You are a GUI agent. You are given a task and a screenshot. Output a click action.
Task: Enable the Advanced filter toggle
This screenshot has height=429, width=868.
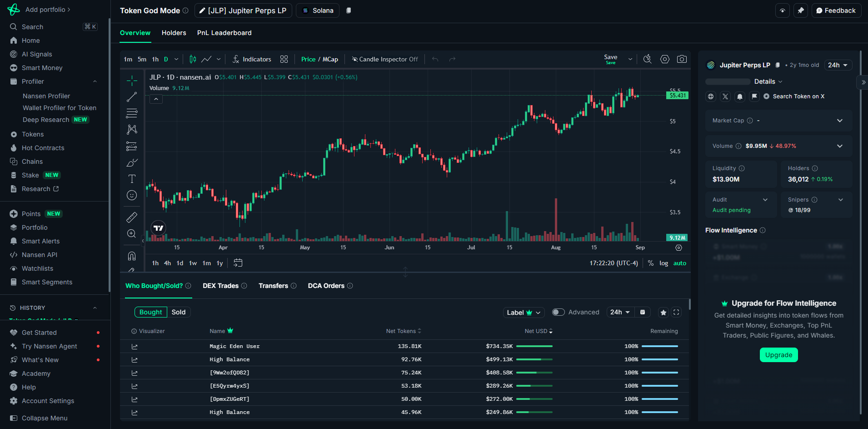(559, 312)
